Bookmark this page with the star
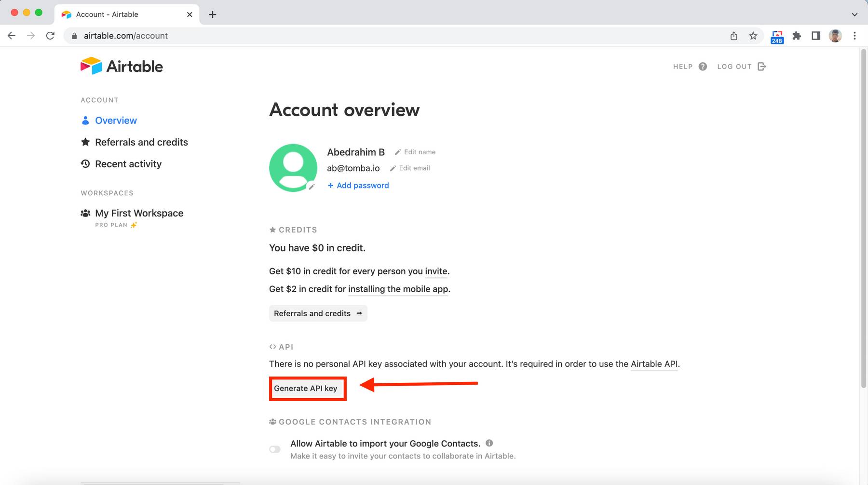Screen dimensions: 868x485 pos(753,36)
